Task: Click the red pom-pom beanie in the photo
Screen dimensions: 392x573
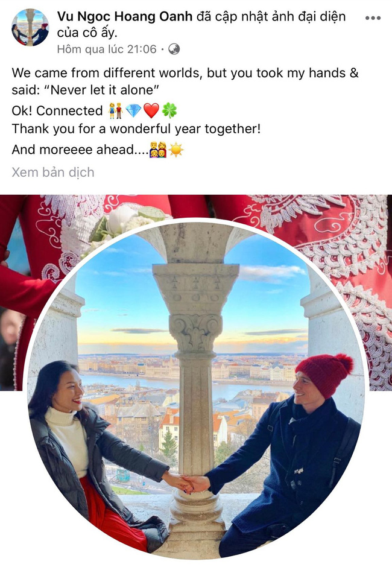Action: 325,373
